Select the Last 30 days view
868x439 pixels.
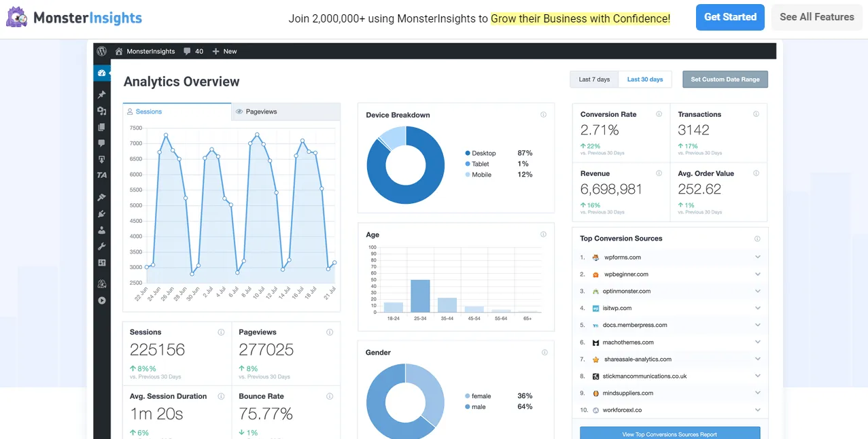(x=644, y=79)
